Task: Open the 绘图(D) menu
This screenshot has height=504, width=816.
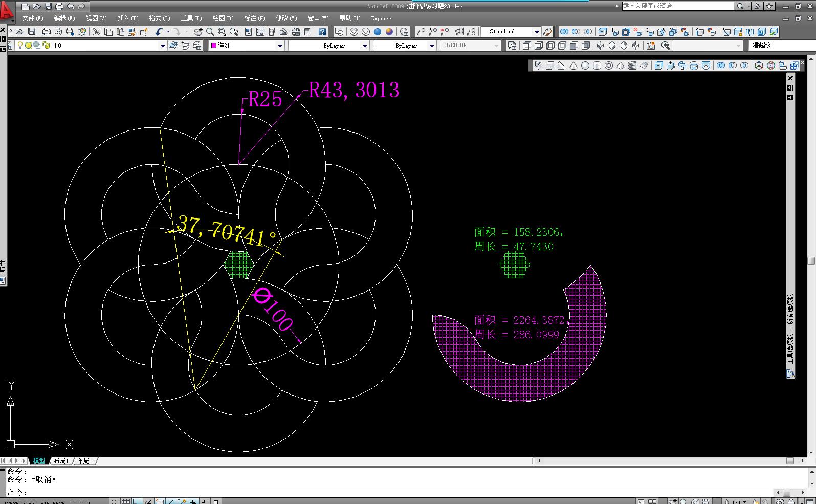Action: [x=223, y=18]
